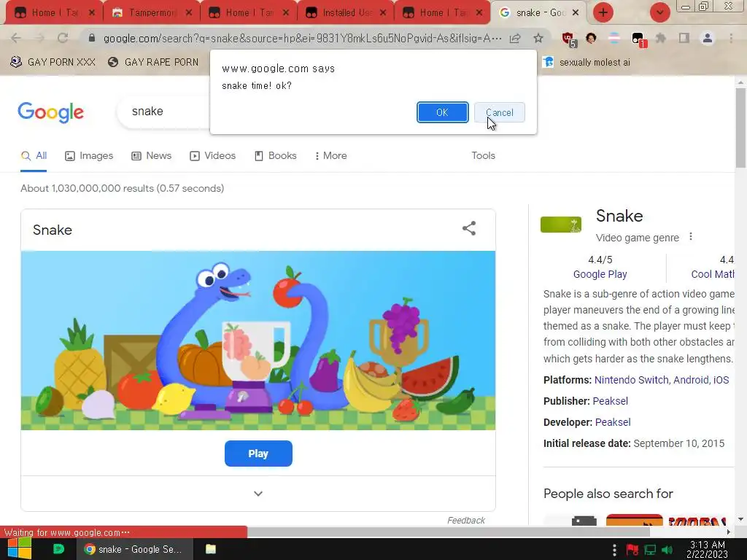The width and height of the screenshot is (747, 560).
Task: Follow the Nintendo Switch platform link
Action: pyautogui.click(x=631, y=380)
